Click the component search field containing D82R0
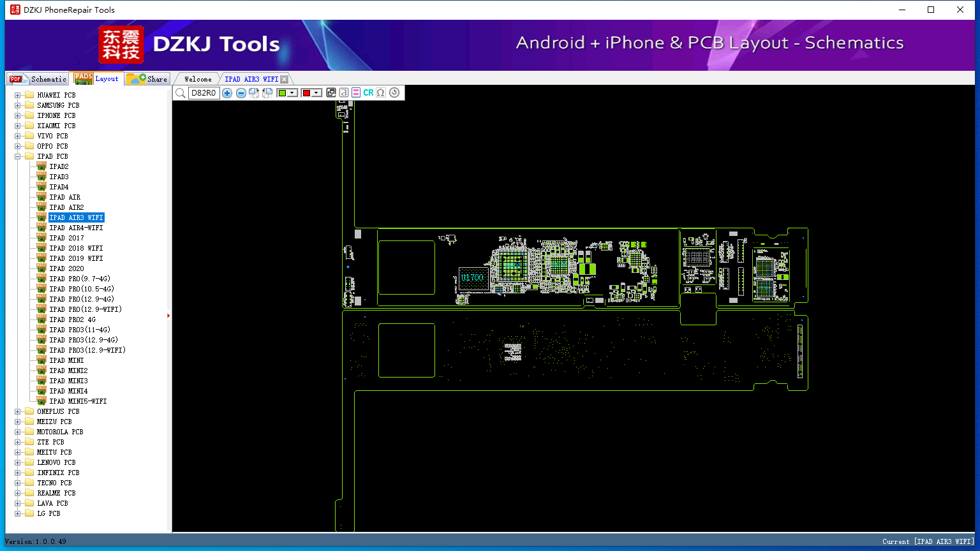This screenshot has height=551, width=980. click(204, 93)
